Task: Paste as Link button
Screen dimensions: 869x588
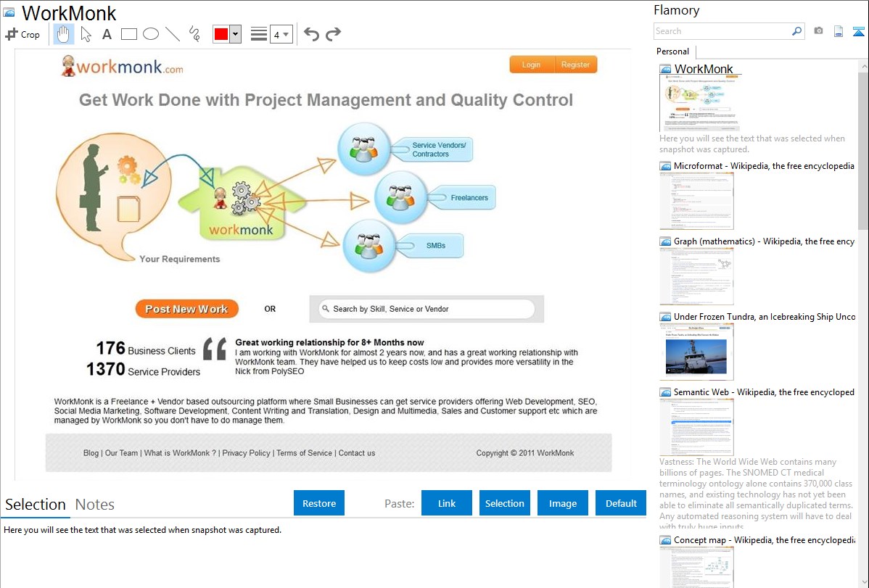Action: coord(447,503)
